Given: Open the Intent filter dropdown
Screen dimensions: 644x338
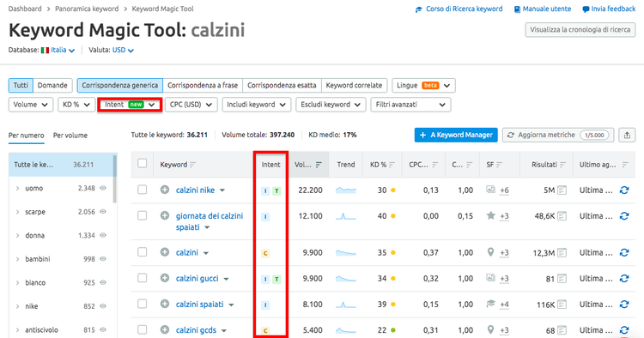Looking at the screenshot, I should 130,105.
